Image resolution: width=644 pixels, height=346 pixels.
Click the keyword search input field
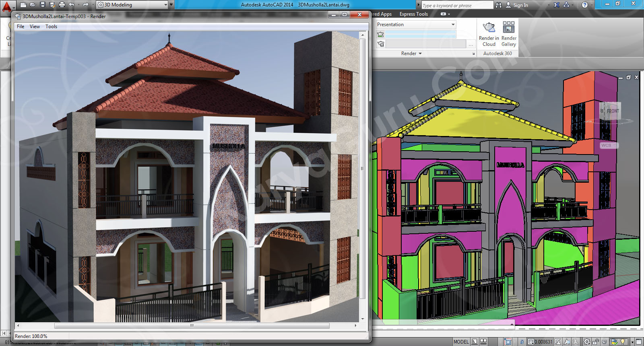(456, 5)
